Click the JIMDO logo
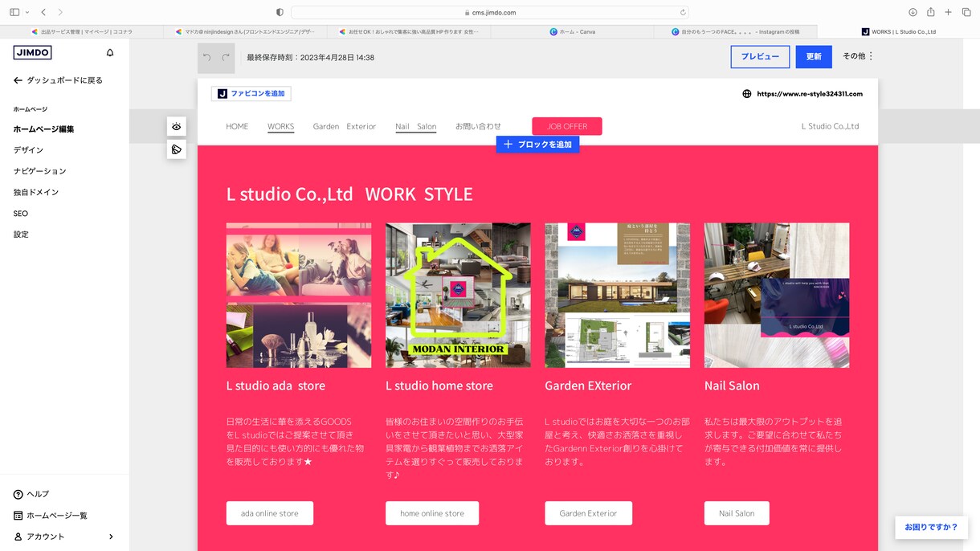 [33, 53]
